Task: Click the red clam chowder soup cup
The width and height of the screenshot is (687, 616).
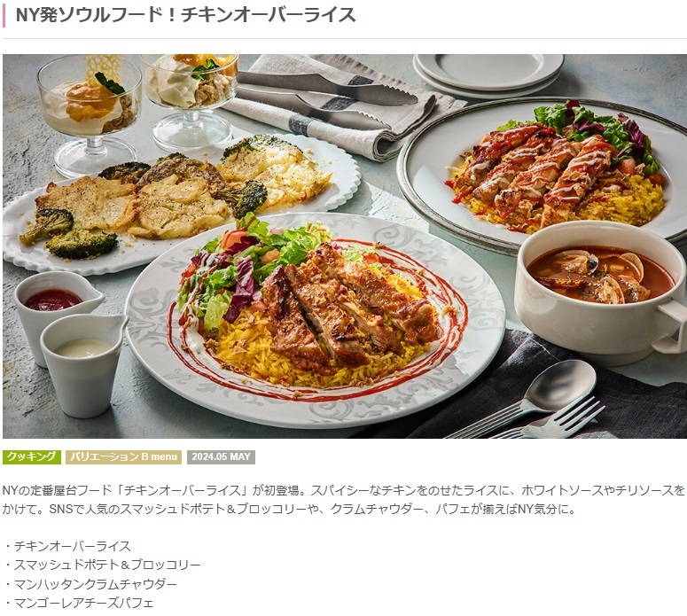Action: 600,292
